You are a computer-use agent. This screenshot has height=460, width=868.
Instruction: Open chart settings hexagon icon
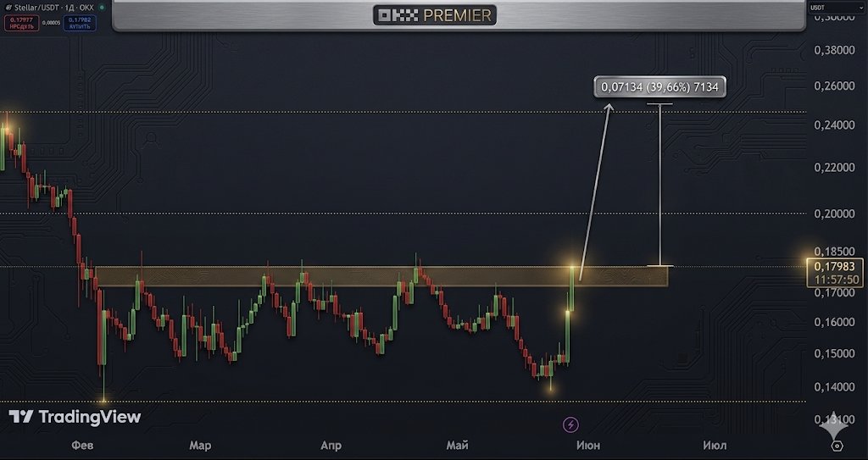pos(837,446)
